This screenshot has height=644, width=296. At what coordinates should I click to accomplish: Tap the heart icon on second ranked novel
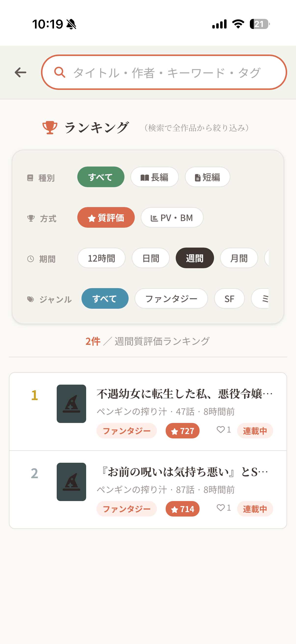[221, 507]
